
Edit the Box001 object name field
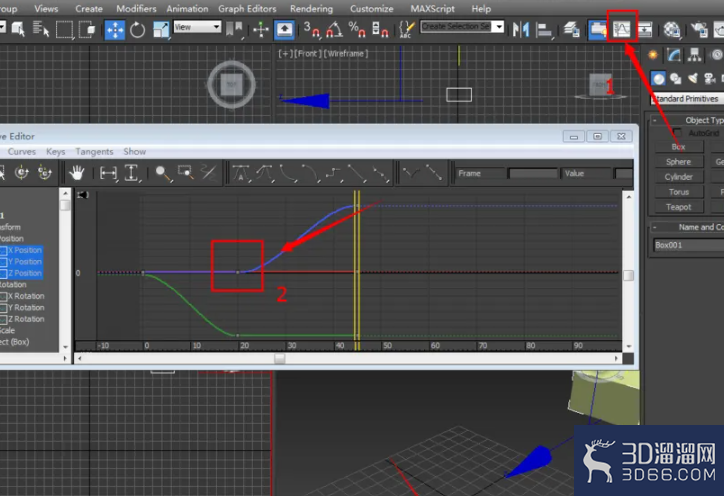tap(688, 245)
